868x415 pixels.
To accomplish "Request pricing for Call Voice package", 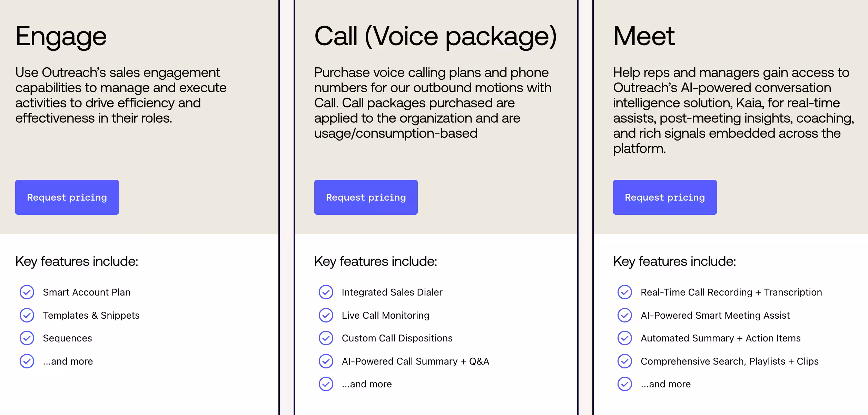I will [x=366, y=197].
